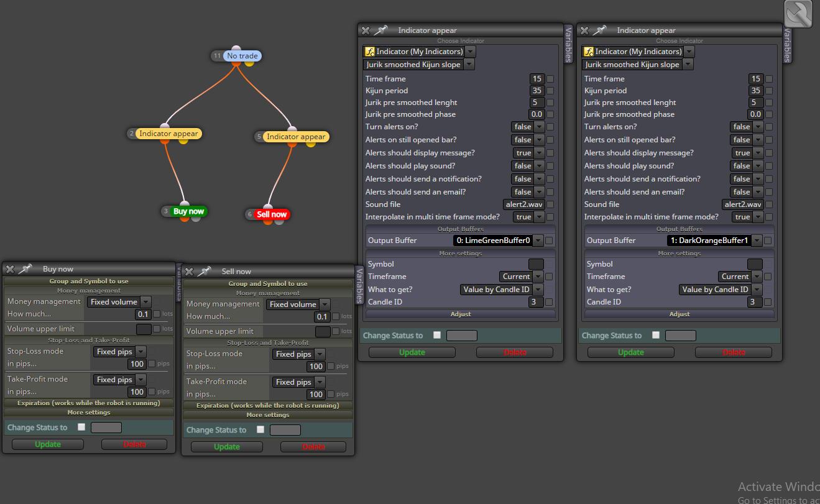The width and height of the screenshot is (820, 504).
Task: Click the Kijun period value field in left panel
Action: click(x=537, y=91)
